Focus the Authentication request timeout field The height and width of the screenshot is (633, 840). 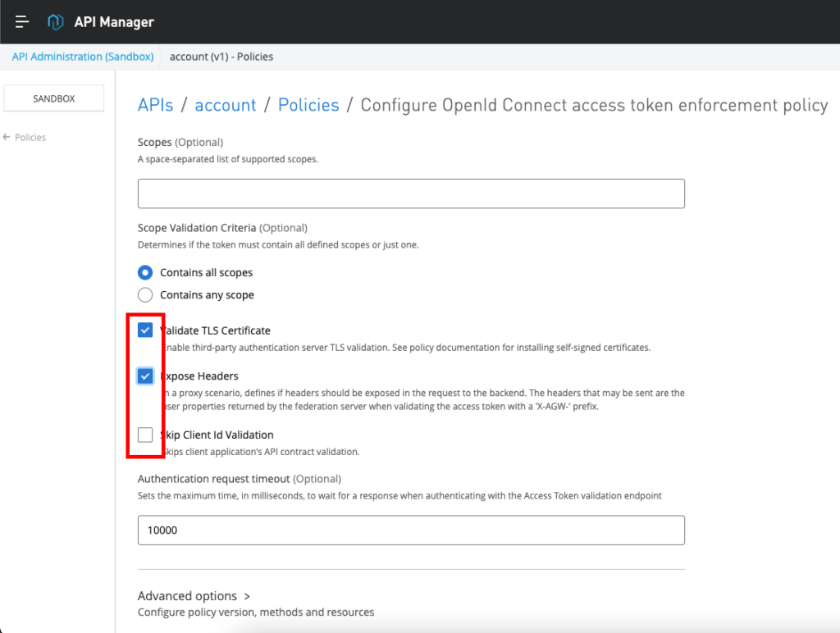click(x=411, y=530)
